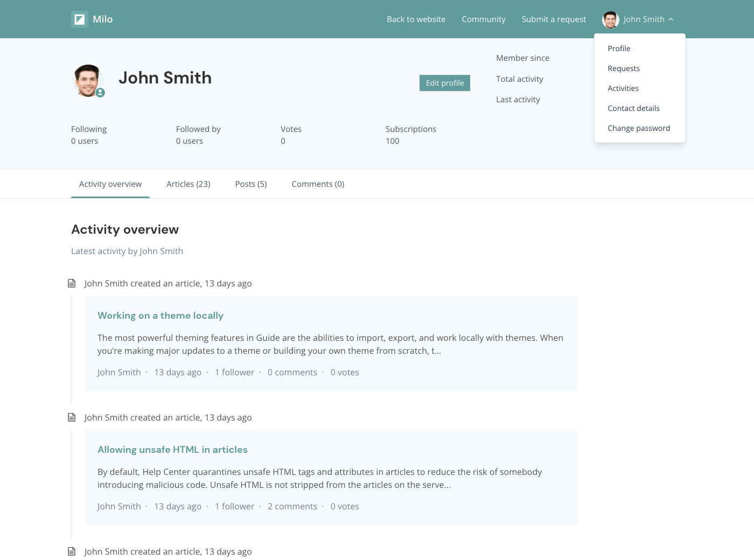Open Profile from the user menu
Screen dimensions: 754x560
point(619,48)
